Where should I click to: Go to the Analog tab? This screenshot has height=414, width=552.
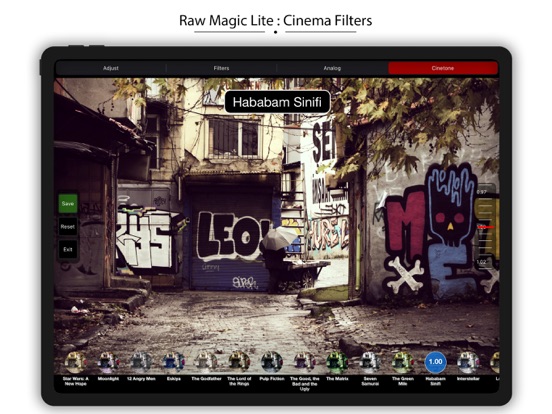332,68
